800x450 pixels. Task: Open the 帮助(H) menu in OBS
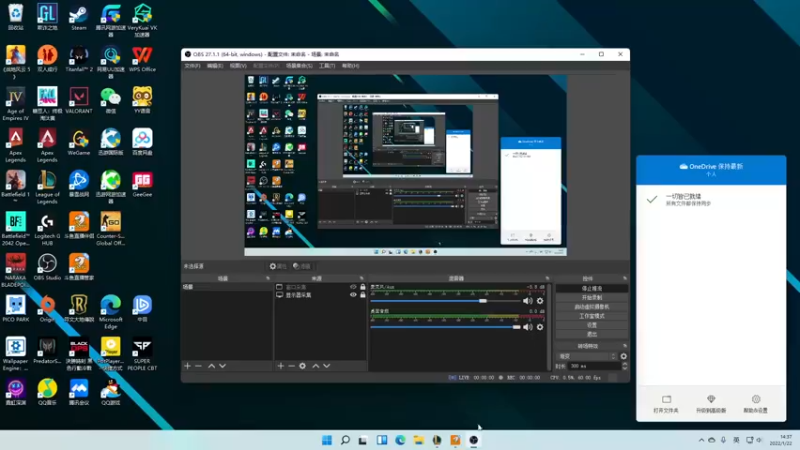coord(351,66)
